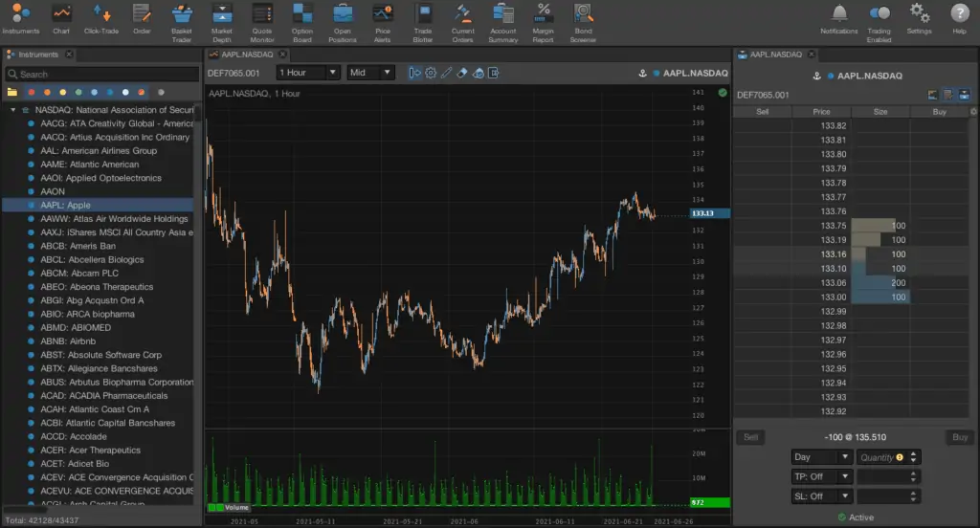
Task: Click the Quantity field stepper arrows
Action: (x=913, y=457)
